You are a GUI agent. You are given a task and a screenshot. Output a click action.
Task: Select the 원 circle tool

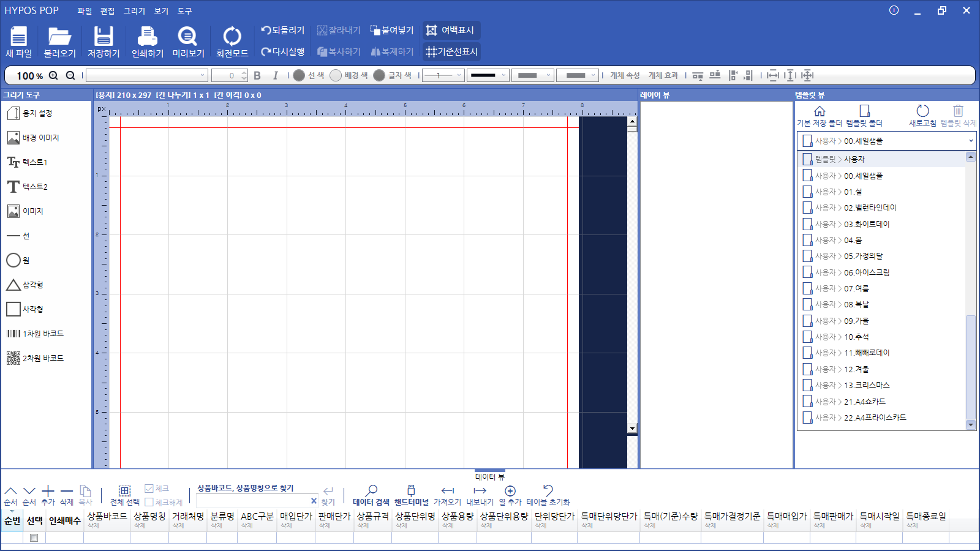click(x=18, y=260)
